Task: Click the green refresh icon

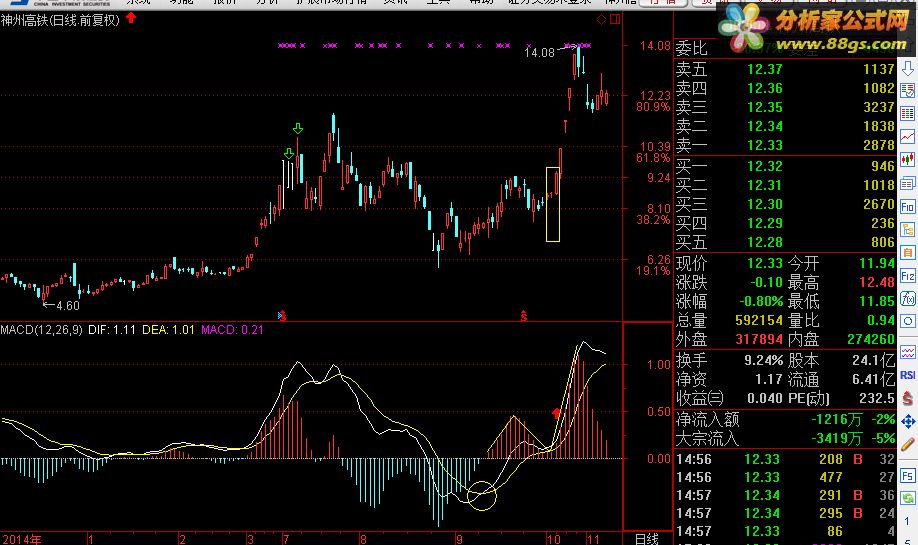Action: [907, 498]
